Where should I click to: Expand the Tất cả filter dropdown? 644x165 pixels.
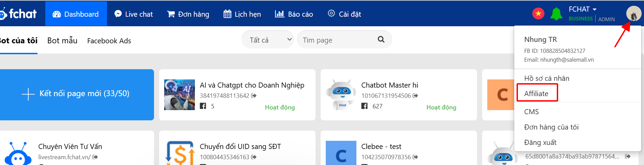[268, 40]
